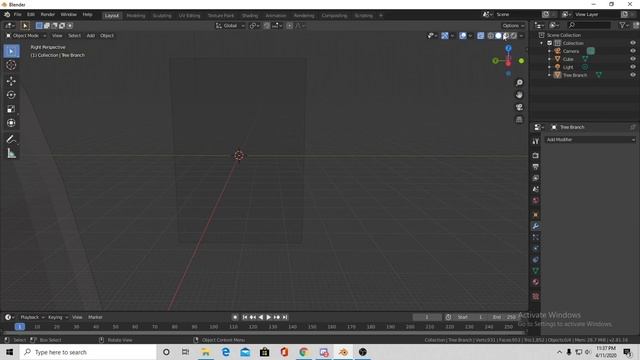Hide the Cube object with eye icon

[633, 59]
